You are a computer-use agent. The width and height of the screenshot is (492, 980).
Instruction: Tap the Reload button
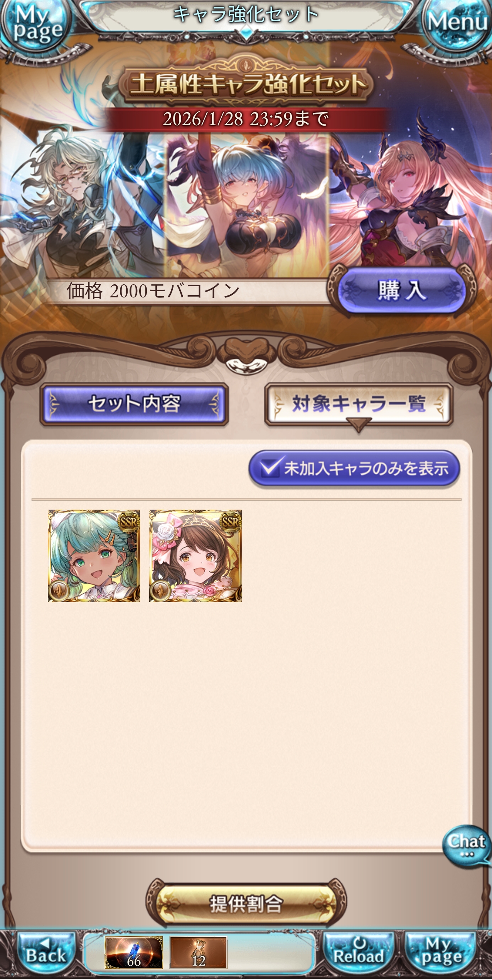[x=359, y=953]
